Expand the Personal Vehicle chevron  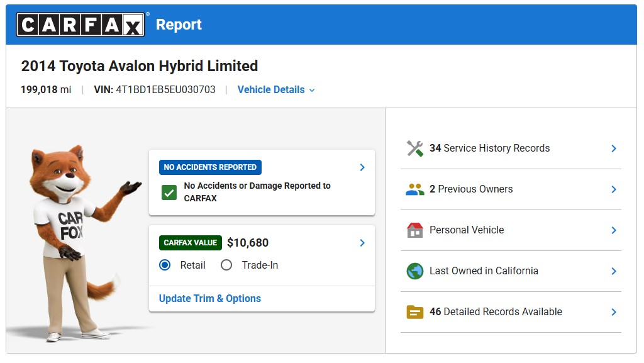pyautogui.click(x=614, y=230)
